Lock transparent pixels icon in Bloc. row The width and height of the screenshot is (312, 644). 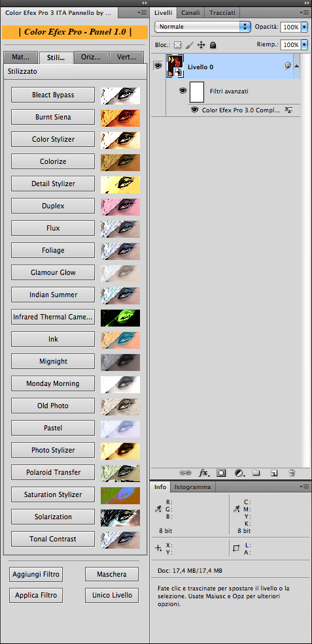coord(177,45)
